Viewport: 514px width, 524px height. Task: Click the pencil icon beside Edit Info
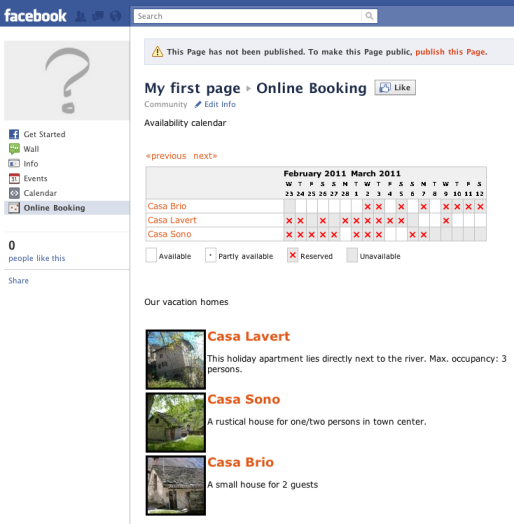[198, 104]
